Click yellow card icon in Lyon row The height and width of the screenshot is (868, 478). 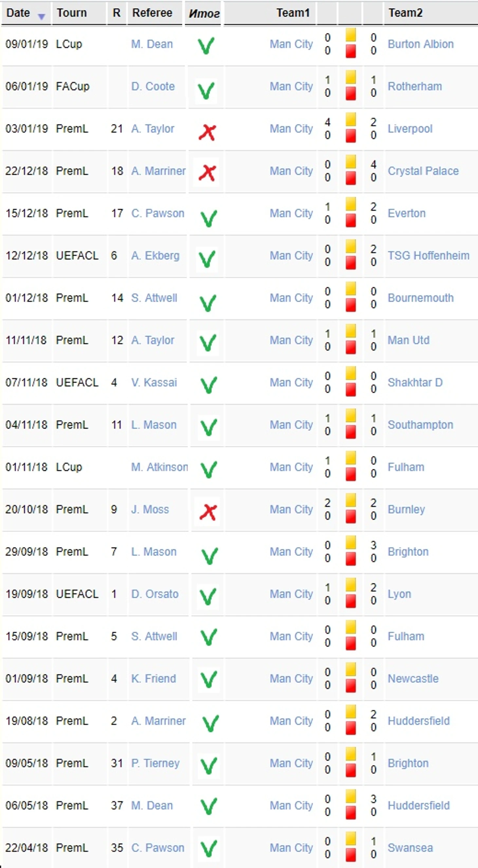[351, 585]
